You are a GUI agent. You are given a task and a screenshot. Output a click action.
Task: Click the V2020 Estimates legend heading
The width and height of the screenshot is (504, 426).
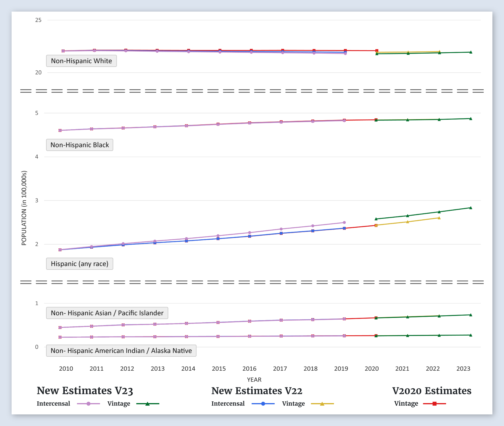(x=432, y=391)
